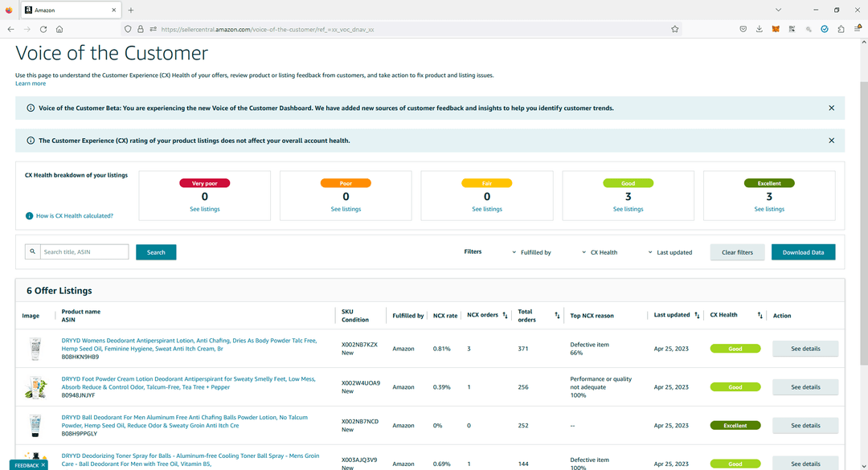The width and height of the screenshot is (868, 470).
Task: Sort by CX Health column arrows
Action: point(760,316)
